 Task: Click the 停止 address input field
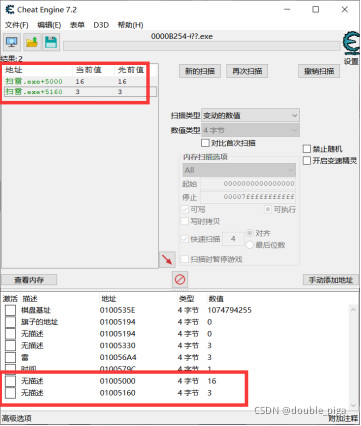[248, 197]
